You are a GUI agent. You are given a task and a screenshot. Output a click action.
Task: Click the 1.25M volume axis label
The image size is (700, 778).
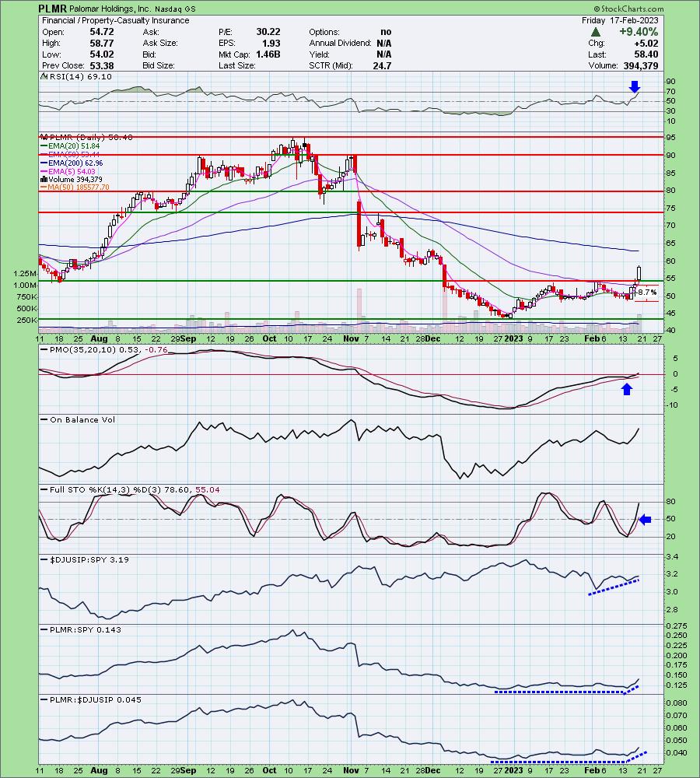[25, 274]
